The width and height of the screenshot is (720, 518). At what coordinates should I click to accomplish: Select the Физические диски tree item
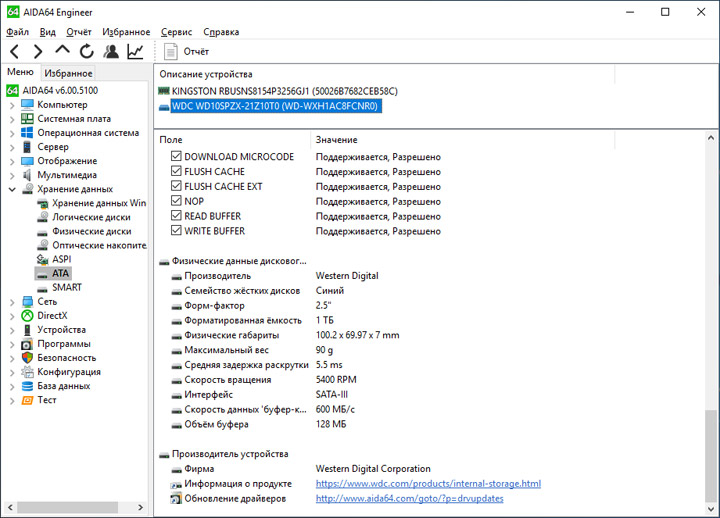91,231
